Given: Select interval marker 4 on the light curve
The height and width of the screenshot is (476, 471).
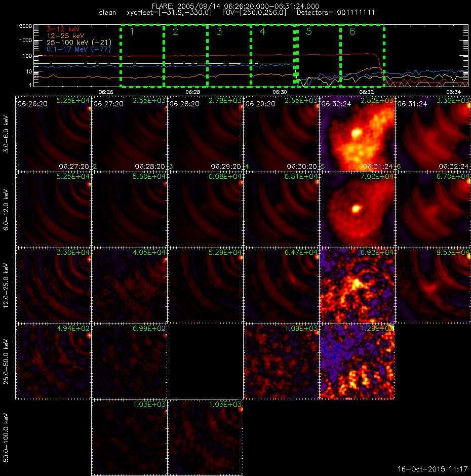Looking at the screenshot, I should coord(263,31).
